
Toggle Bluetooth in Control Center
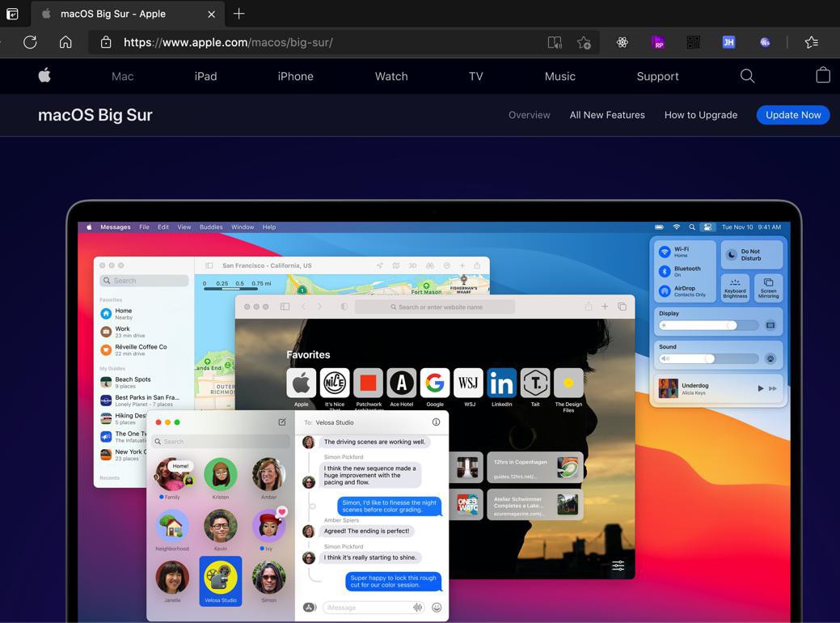tap(665, 271)
